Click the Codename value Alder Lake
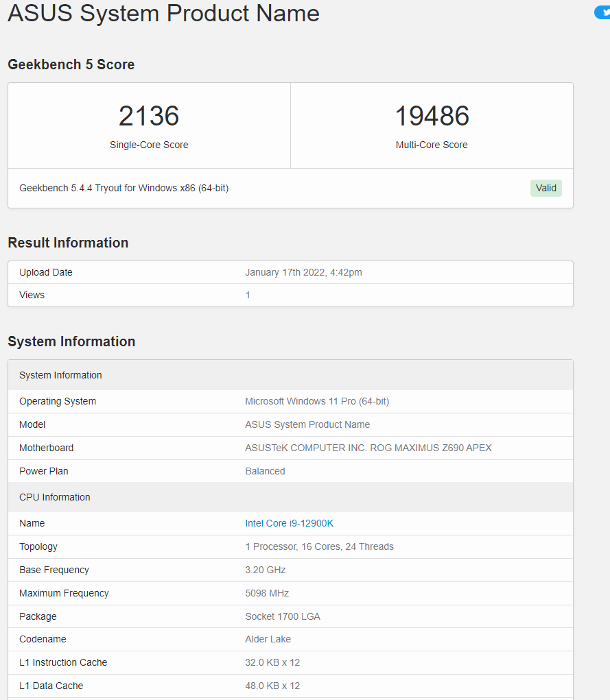Screen dimensions: 610x700 268,639
